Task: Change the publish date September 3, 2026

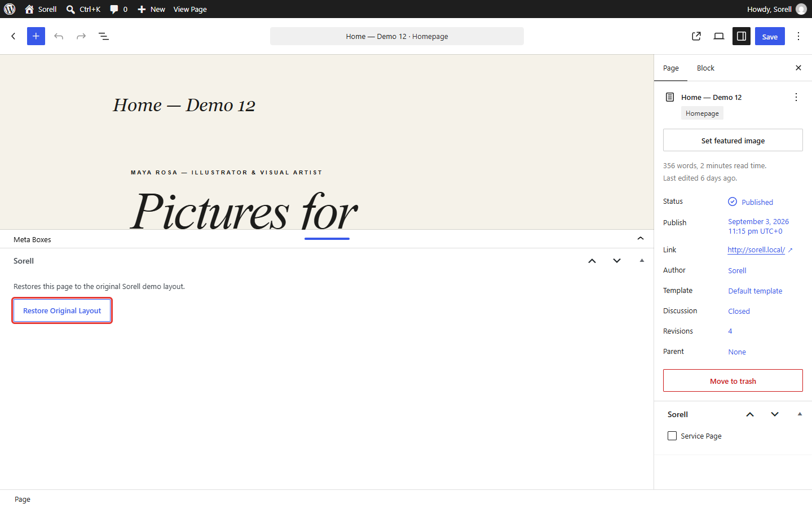Action: tap(758, 226)
